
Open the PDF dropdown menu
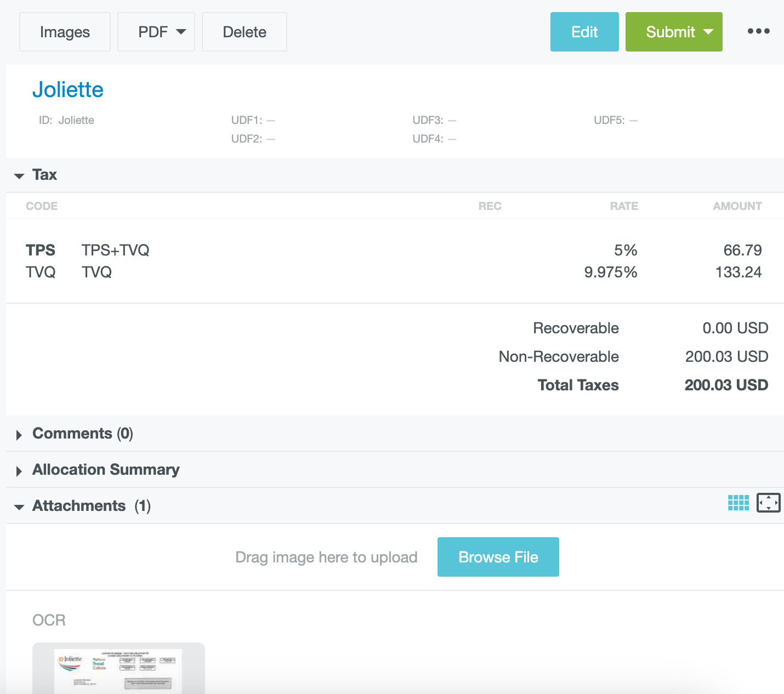pos(156,32)
